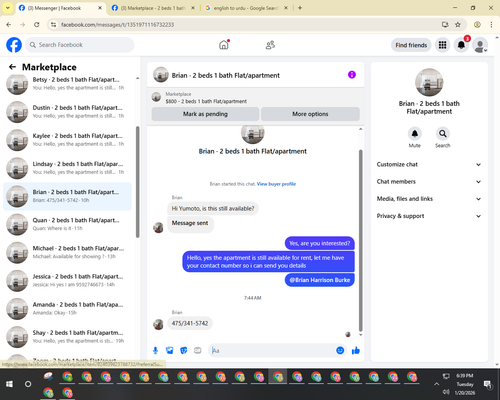Open the Windows Start menu
Viewport: 500px width, 400px height.
9,384
